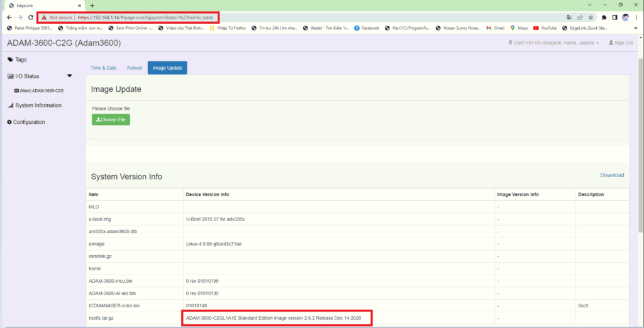Open the Nhập Từ Firefox bookmark folder

click(228, 28)
